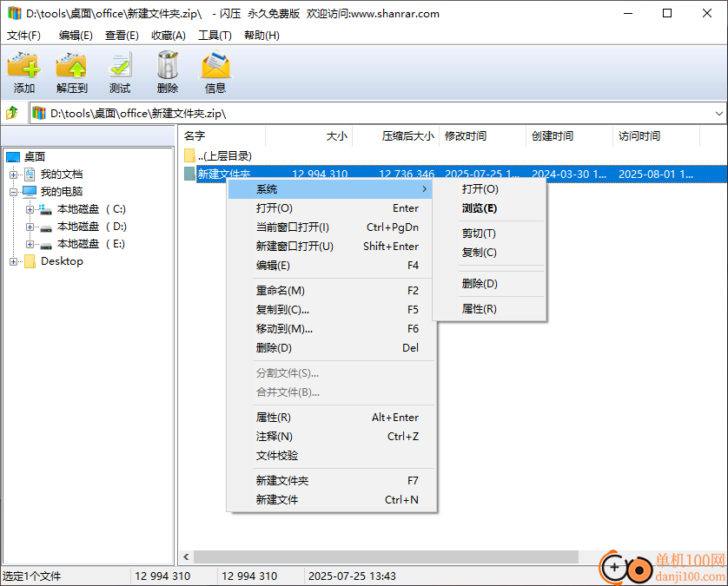This screenshot has height=586, width=728.
Task: Choose 重命名(M) in context menu
Action: pos(331,291)
